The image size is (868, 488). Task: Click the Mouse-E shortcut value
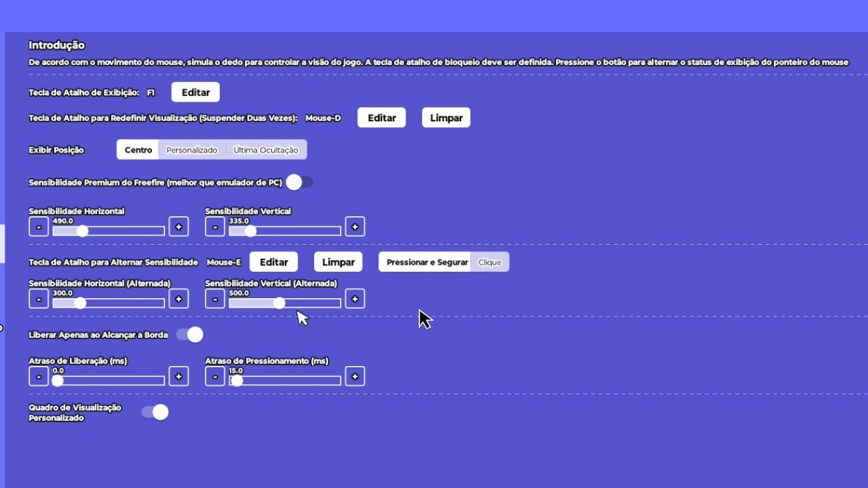pos(224,262)
